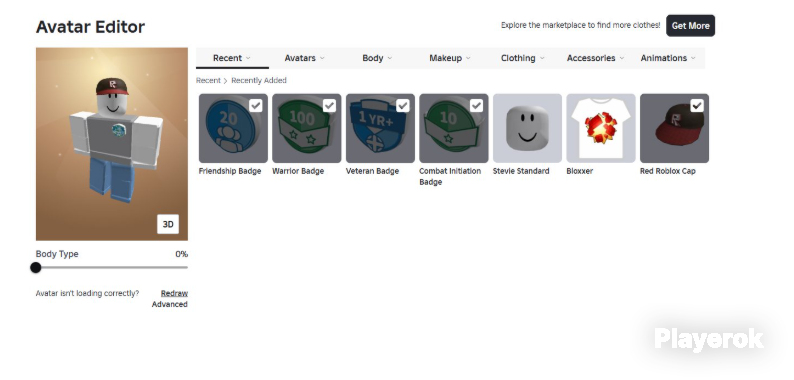The image size is (794, 380).
Task: Click the Warrior Badge name label
Action: click(x=298, y=171)
